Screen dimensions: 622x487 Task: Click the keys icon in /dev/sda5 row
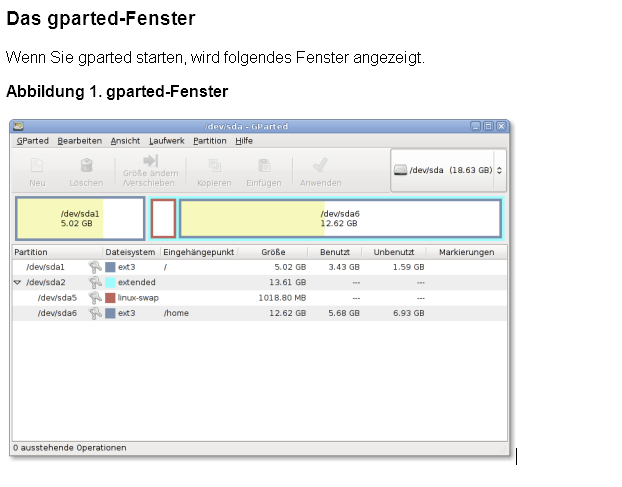95,298
